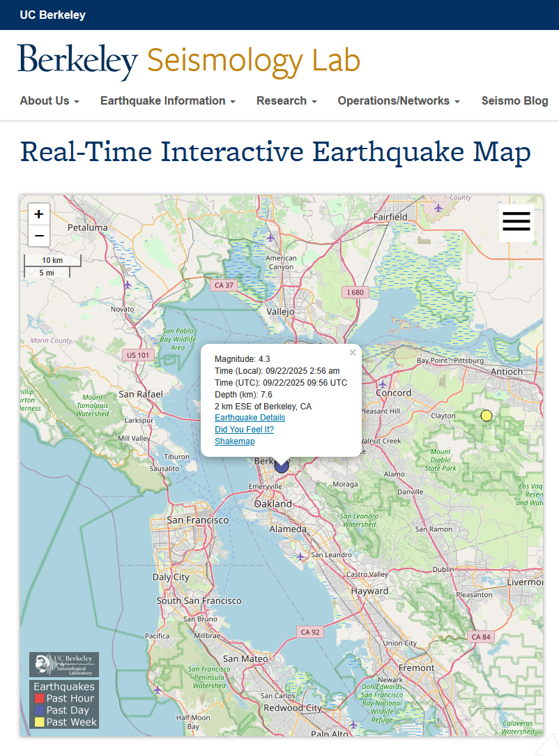Click the Berkeley Seismology Lab logo

189,61
